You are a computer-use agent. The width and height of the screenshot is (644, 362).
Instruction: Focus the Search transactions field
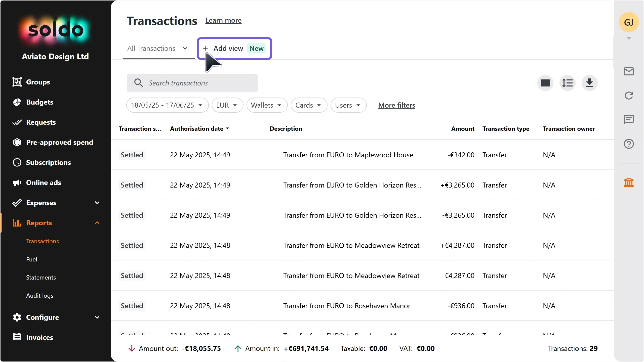coord(192,83)
